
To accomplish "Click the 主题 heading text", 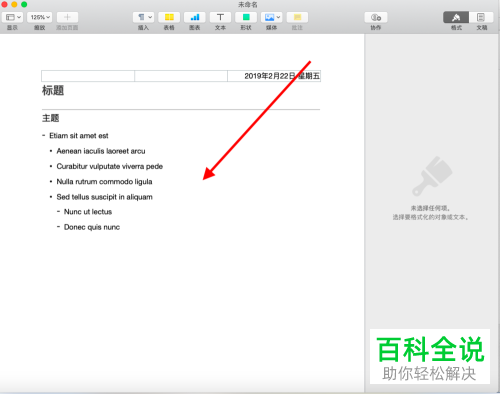I will [51, 118].
